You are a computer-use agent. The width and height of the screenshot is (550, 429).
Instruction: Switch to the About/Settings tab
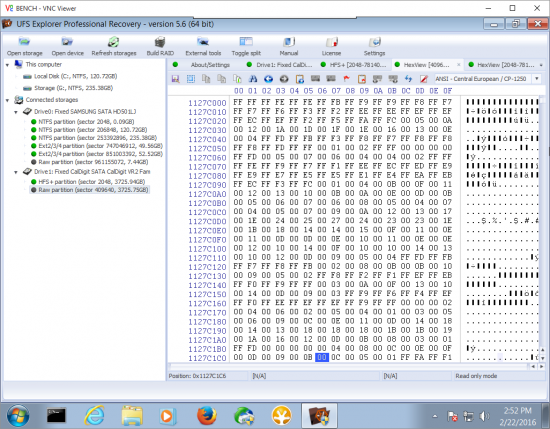(x=210, y=65)
